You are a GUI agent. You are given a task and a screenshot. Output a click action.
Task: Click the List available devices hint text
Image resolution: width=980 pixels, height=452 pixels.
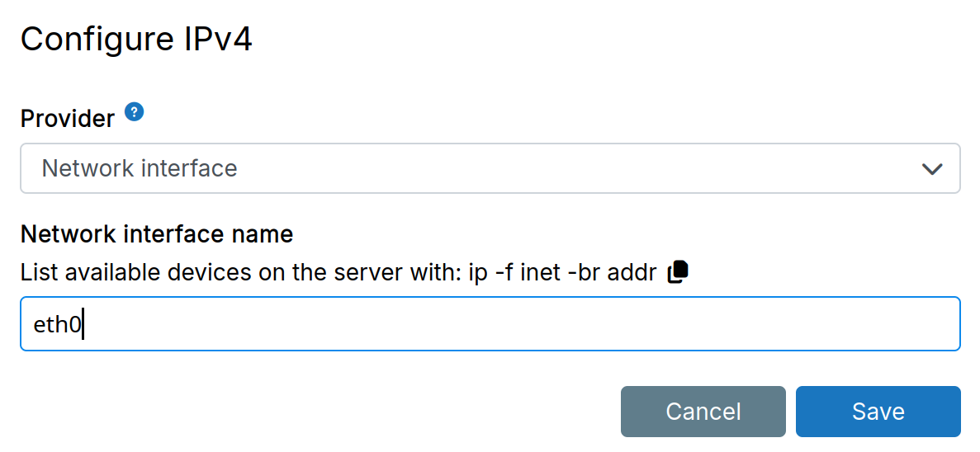click(339, 272)
